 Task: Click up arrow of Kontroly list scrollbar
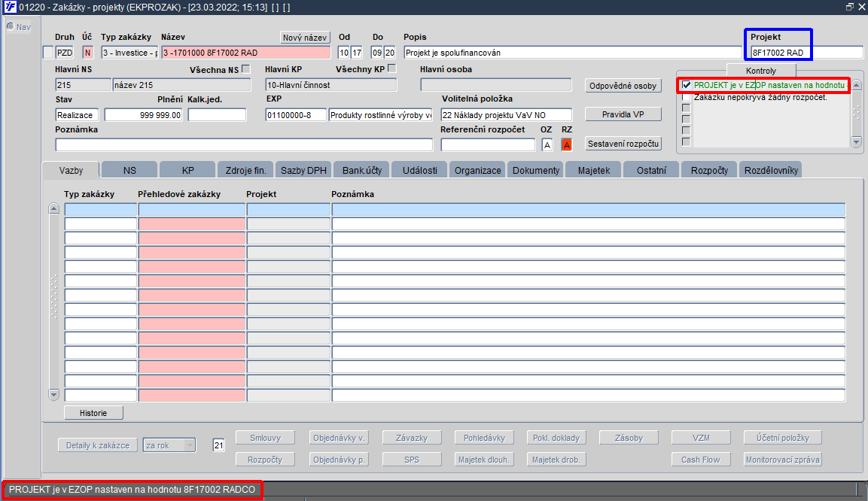pyautogui.click(x=857, y=85)
